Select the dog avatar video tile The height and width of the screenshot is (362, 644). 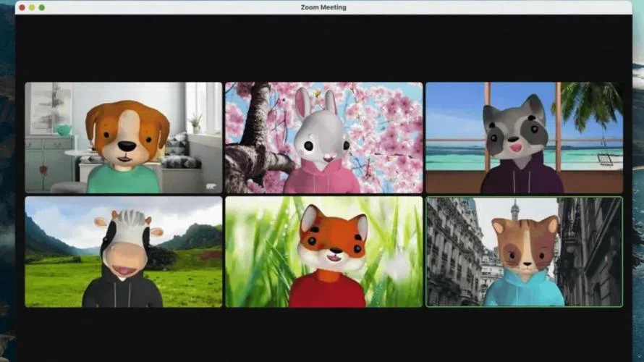tap(124, 138)
